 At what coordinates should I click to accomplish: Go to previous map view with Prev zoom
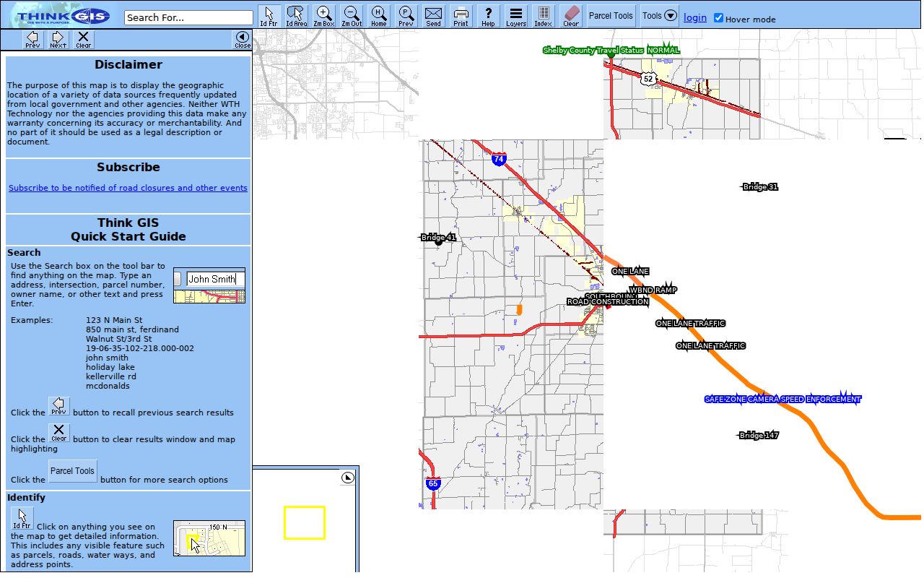tap(406, 16)
